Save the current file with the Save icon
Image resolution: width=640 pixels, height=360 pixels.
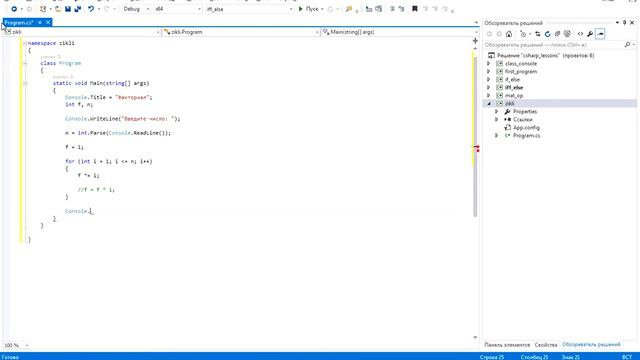point(68,9)
